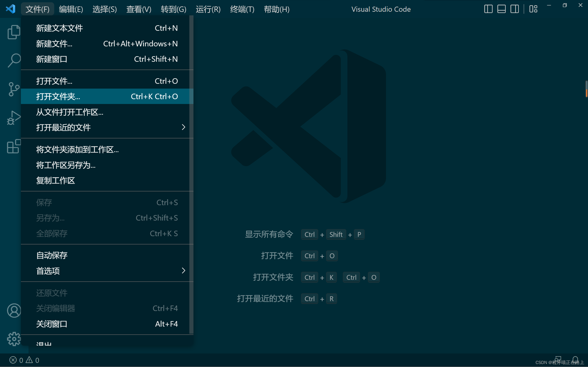Toggle primary side bar layout icon
Image resolution: width=588 pixels, height=367 pixels.
488,9
